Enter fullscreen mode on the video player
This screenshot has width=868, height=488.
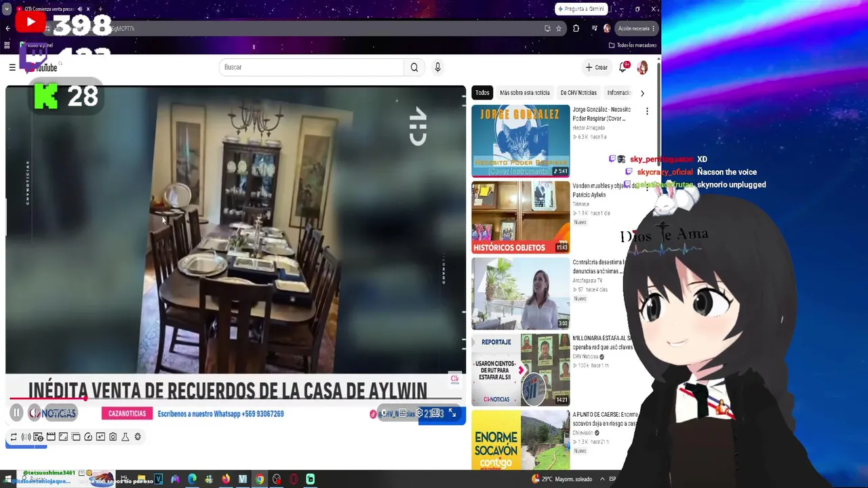[452, 413]
